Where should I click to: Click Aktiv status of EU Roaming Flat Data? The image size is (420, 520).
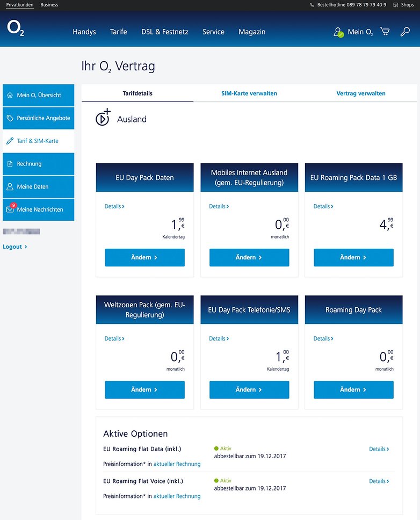(223, 449)
